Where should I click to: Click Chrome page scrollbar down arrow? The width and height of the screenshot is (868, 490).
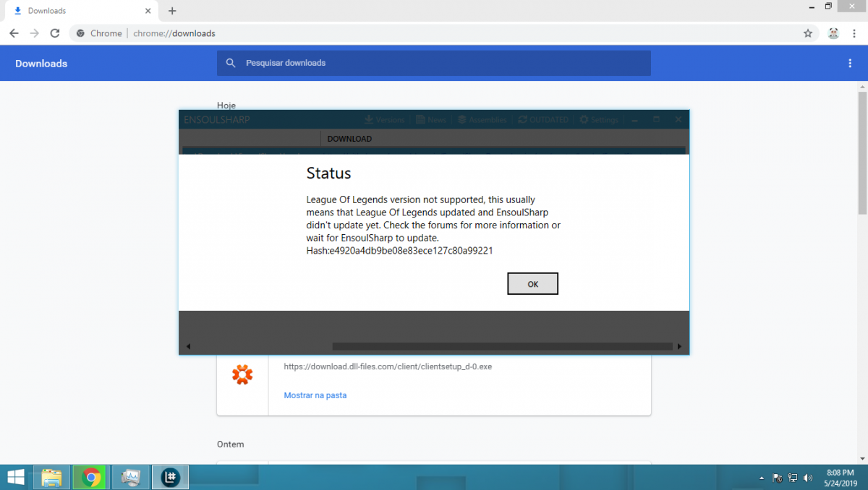tap(862, 458)
